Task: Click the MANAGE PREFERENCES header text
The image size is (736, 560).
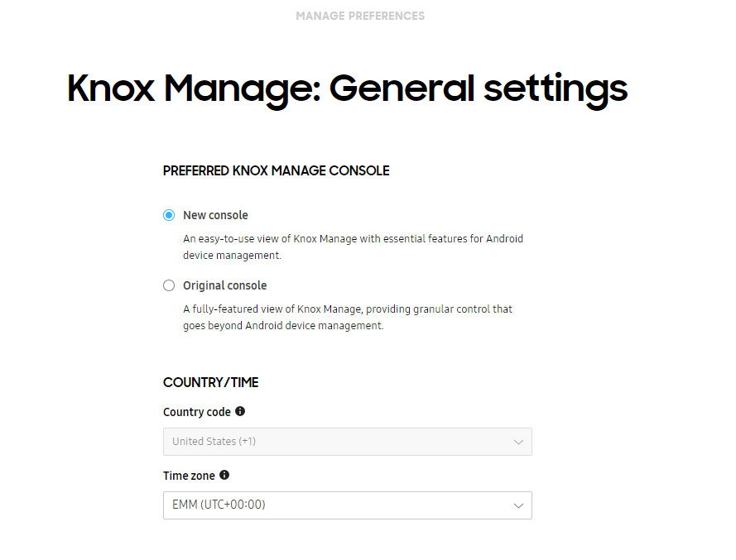Action: tap(360, 16)
